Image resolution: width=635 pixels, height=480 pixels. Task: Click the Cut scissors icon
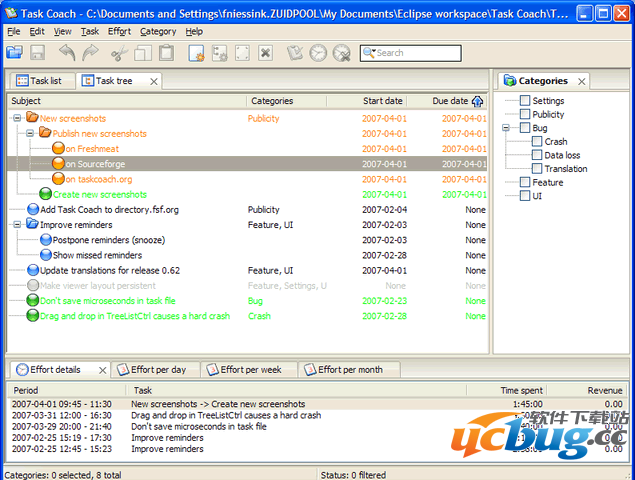coord(119,53)
